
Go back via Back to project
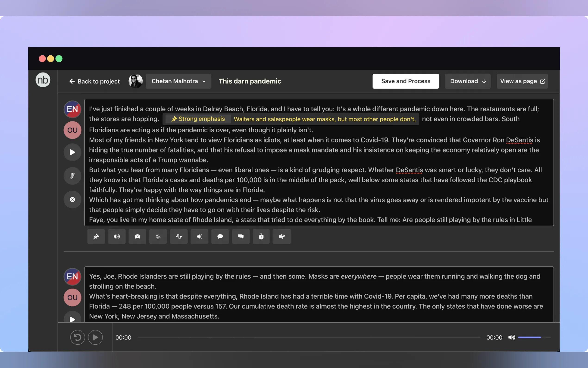[x=94, y=81]
